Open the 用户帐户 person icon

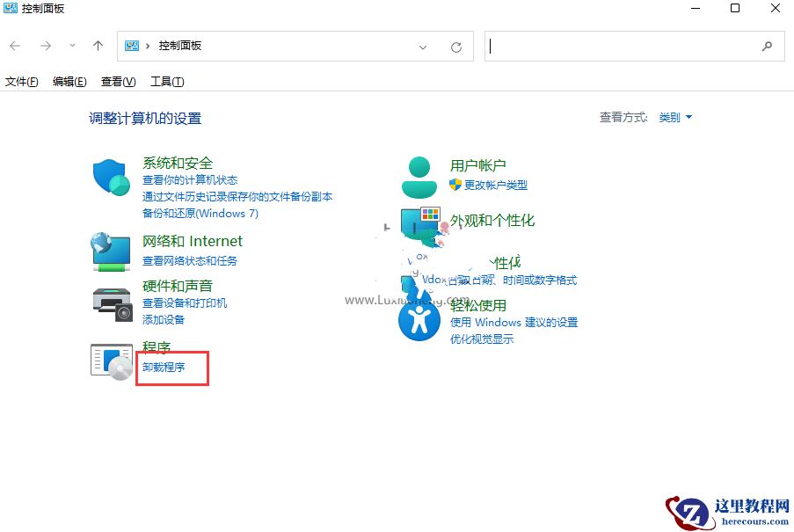(x=419, y=174)
